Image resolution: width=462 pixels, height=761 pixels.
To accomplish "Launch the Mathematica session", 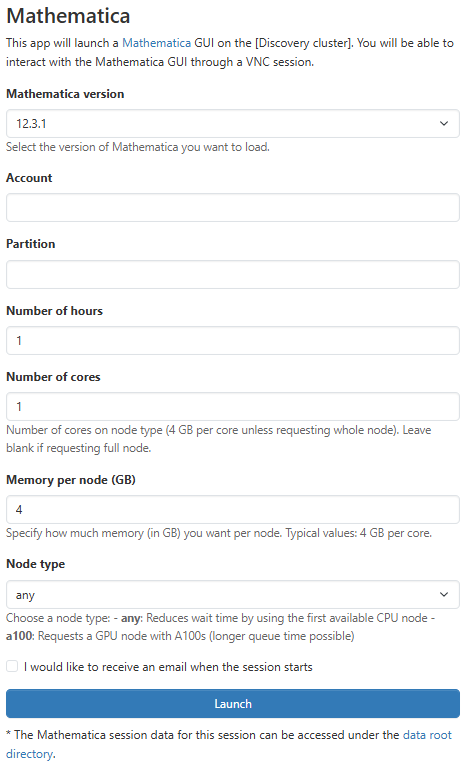I will (x=232, y=703).
